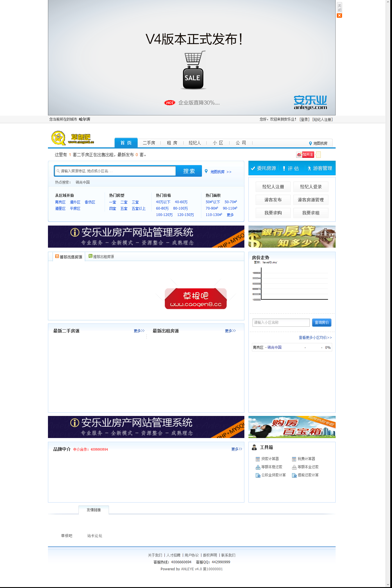Click the 经纪人注册 link in top bar

323,119
